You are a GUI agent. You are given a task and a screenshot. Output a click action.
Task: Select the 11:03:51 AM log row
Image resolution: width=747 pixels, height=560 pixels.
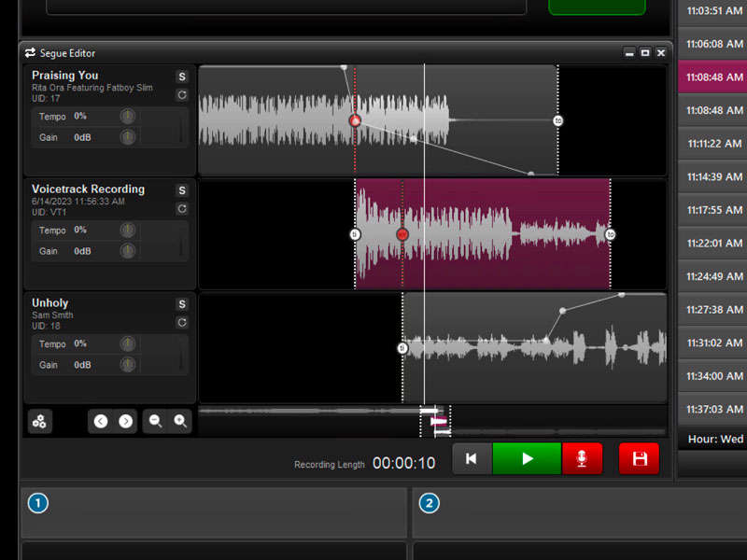point(712,12)
